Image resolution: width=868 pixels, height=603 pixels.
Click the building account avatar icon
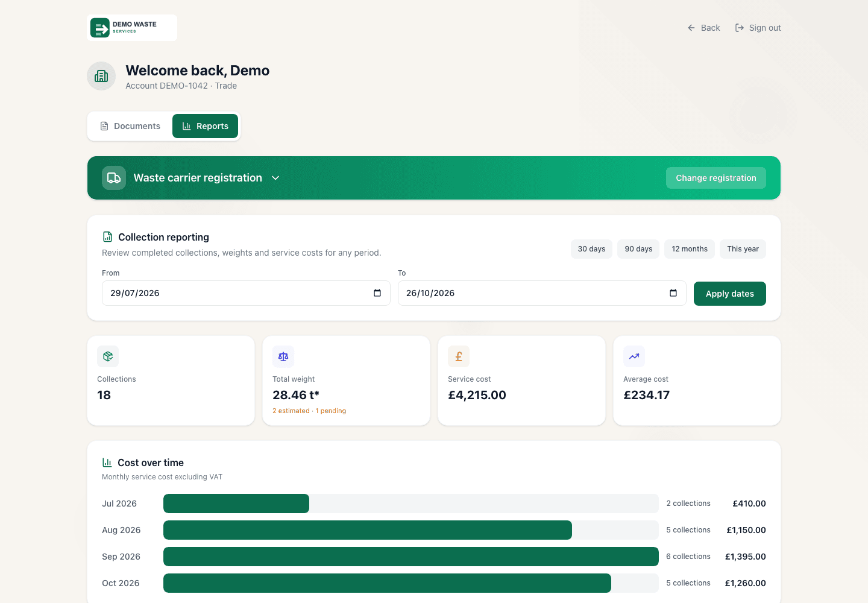point(101,76)
